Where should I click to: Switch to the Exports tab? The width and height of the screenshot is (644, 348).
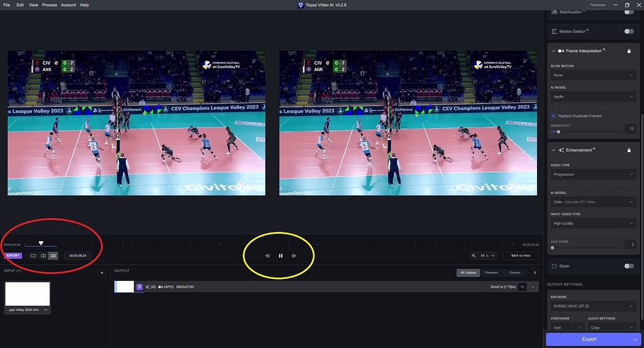(x=514, y=273)
